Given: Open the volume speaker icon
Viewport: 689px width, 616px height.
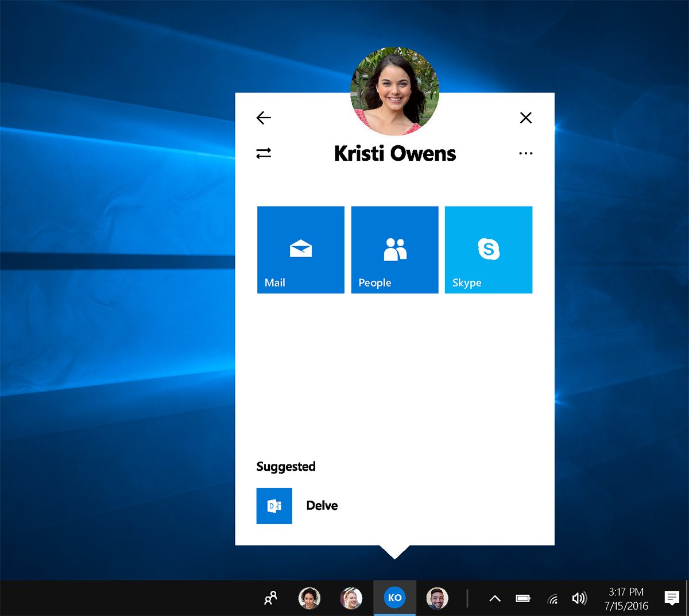Looking at the screenshot, I should [580, 599].
